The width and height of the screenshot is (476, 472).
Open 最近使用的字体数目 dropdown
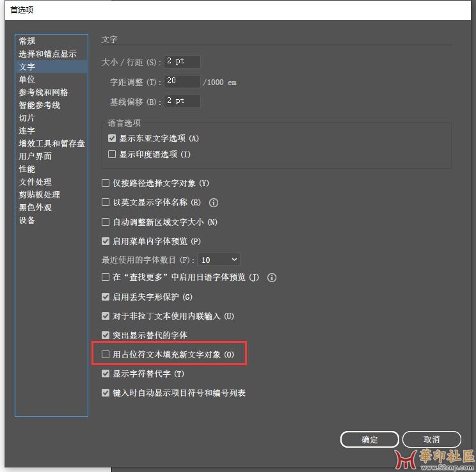pos(219,260)
